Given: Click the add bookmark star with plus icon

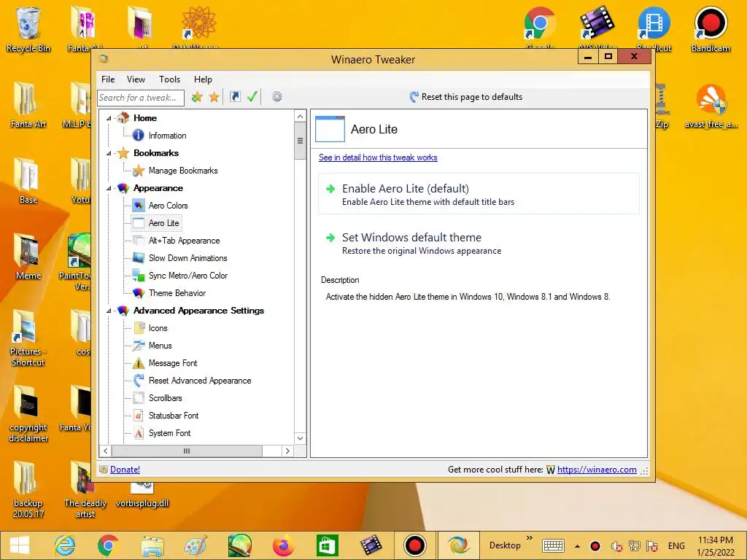Looking at the screenshot, I should (197, 97).
